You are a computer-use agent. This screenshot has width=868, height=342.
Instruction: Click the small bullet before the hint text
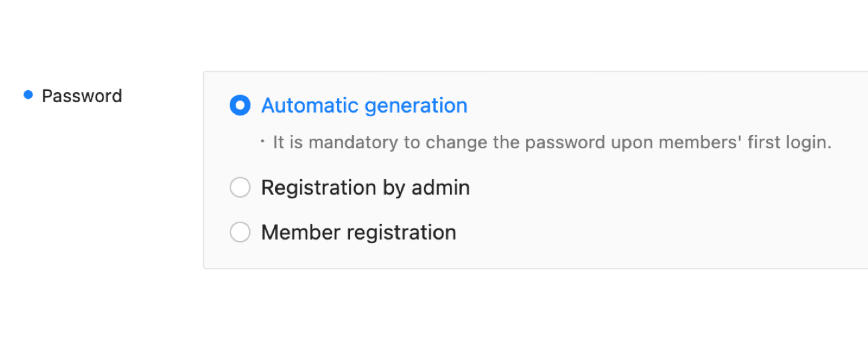[x=263, y=142]
